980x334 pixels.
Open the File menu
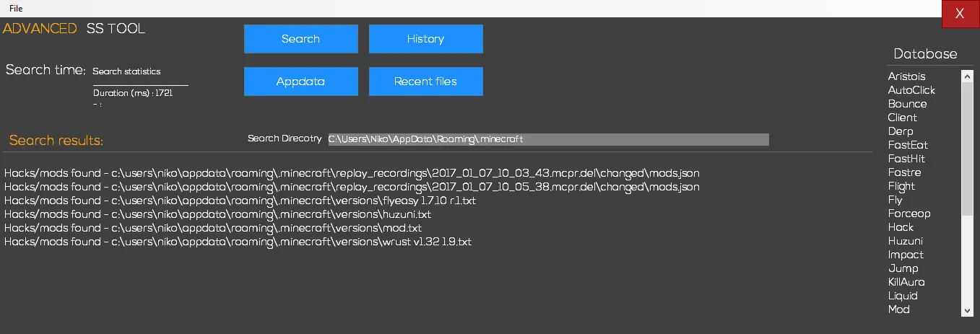tap(16, 8)
